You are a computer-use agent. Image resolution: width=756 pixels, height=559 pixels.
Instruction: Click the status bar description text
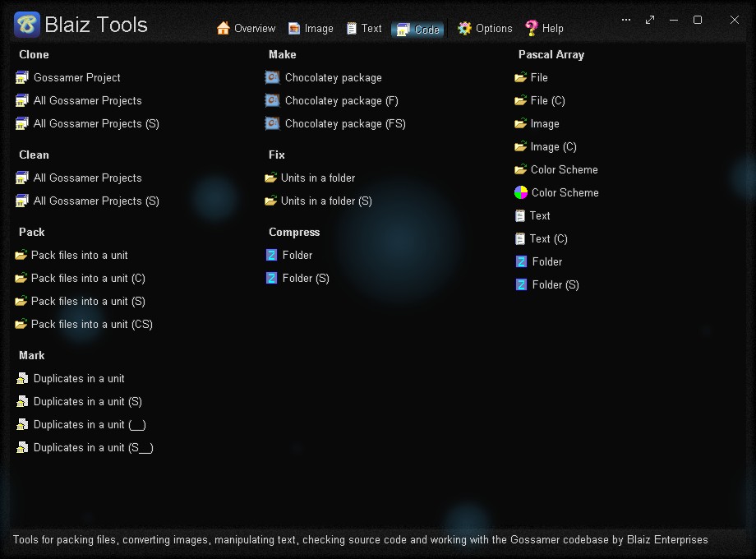pyautogui.click(x=360, y=540)
